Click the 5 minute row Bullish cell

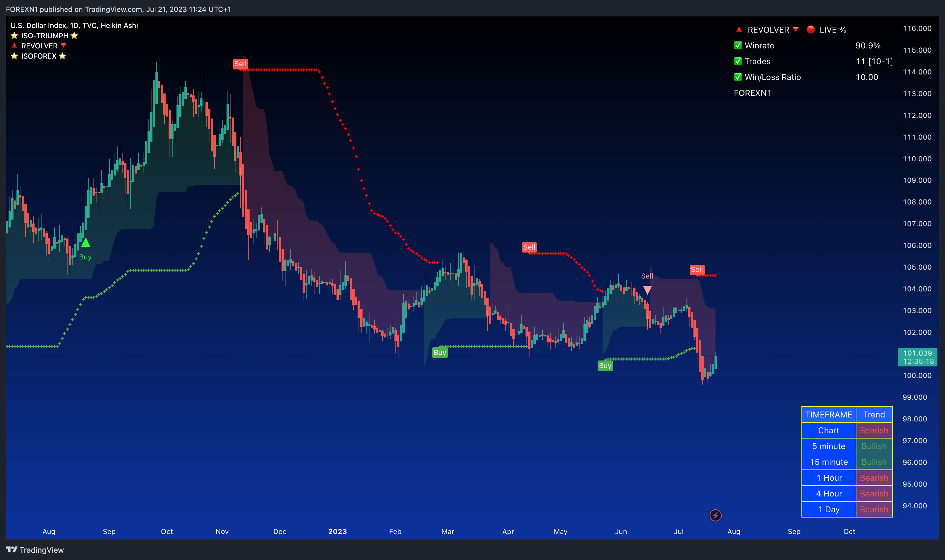(874, 446)
